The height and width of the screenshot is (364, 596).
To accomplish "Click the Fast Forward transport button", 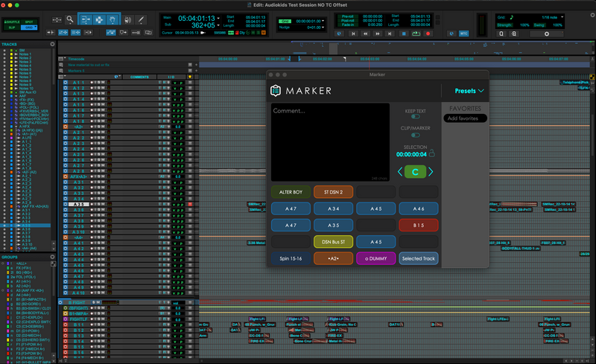I will coord(378,33).
